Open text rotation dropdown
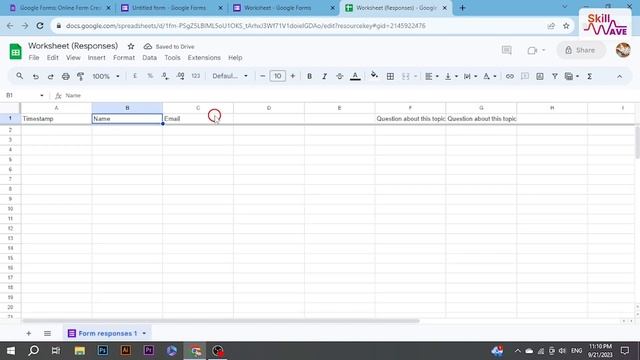Image resolution: width=640 pixels, height=360 pixels. 489,76
